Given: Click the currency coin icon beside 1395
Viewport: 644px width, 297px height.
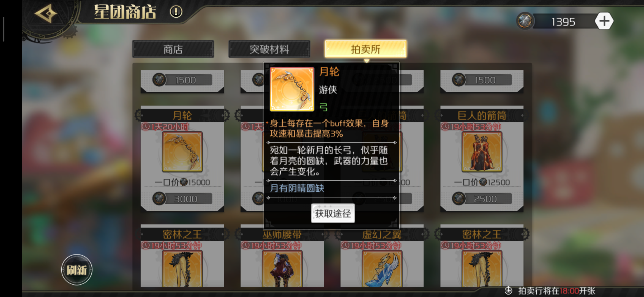Looking at the screenshot, I should (x=525, y=21).
